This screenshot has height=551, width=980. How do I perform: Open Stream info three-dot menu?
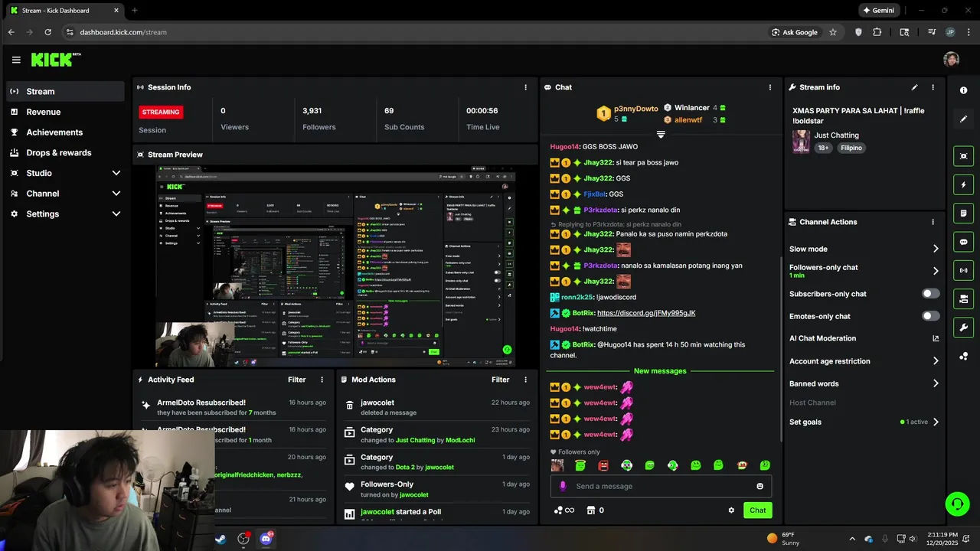click(933, 87)
